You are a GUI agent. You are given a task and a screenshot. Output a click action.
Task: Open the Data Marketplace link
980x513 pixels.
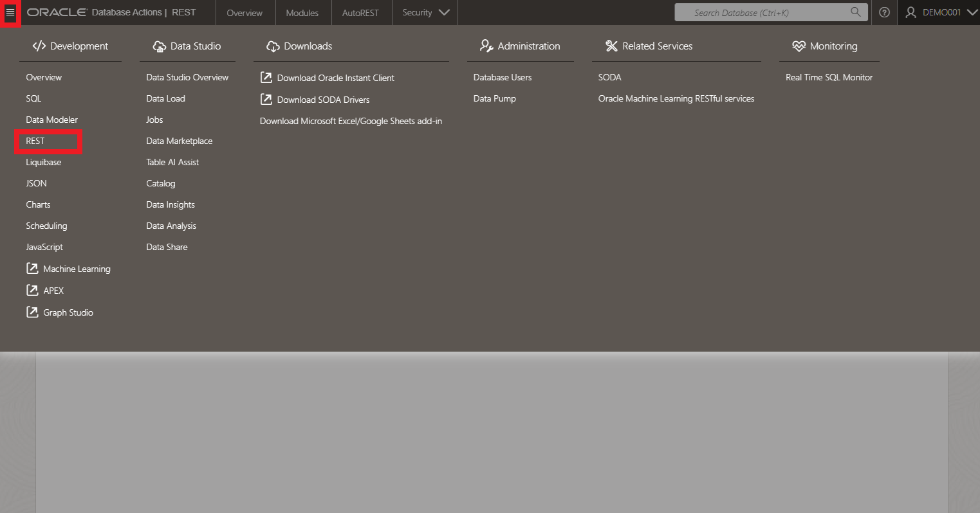coord(179,141)
